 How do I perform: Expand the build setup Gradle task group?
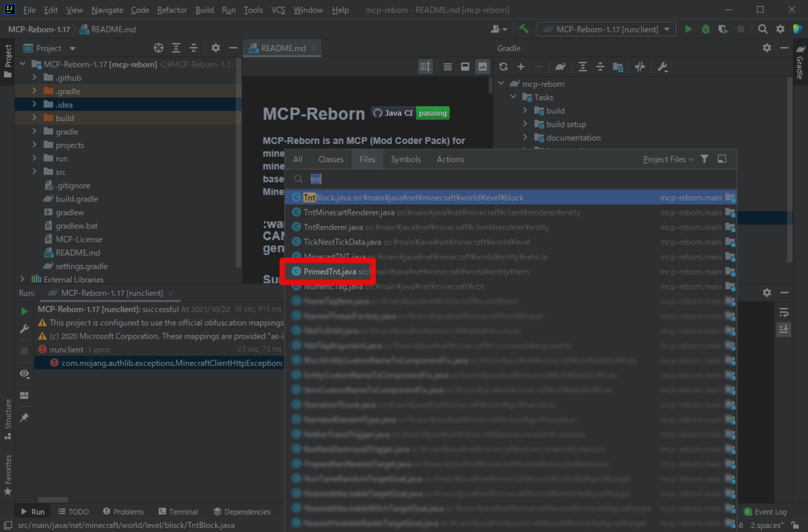click(526, 124)
